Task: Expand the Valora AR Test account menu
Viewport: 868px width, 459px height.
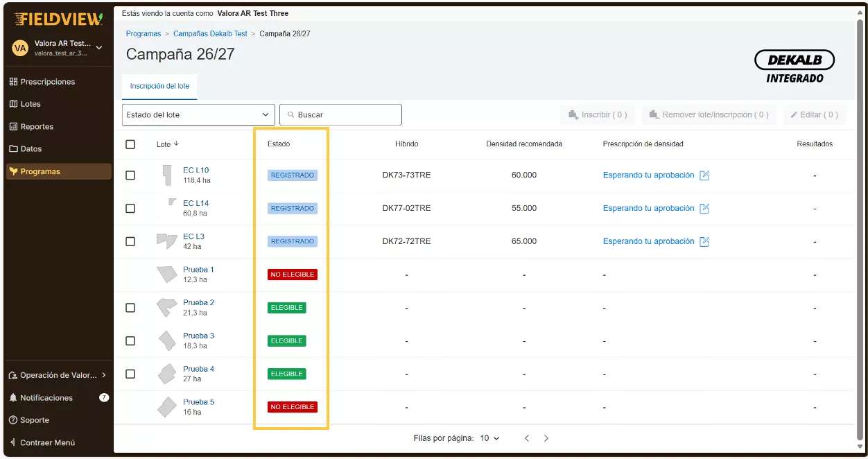Action: pos(98,48)
